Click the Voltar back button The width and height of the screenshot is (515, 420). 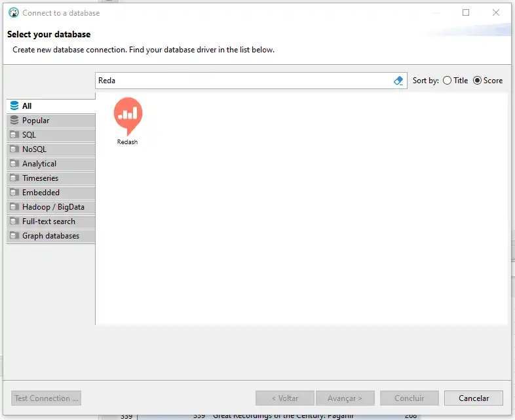pyautogui.click(x=285, y=398)
